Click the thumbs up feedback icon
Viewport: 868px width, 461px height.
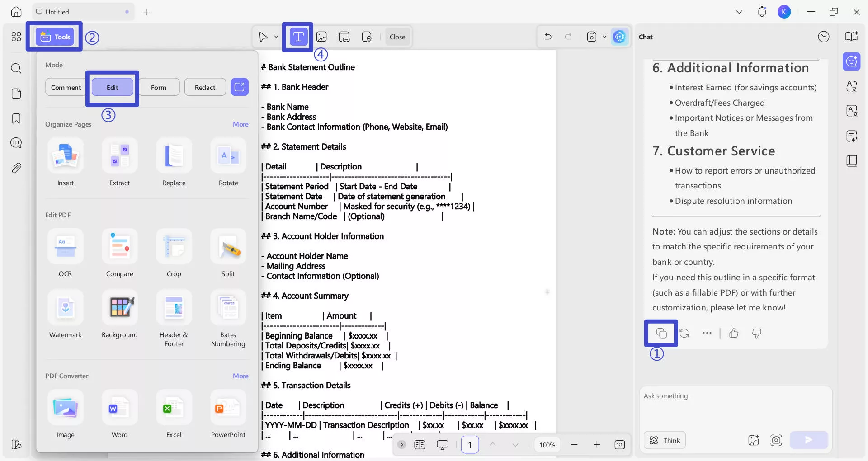[x=734, y=333]
